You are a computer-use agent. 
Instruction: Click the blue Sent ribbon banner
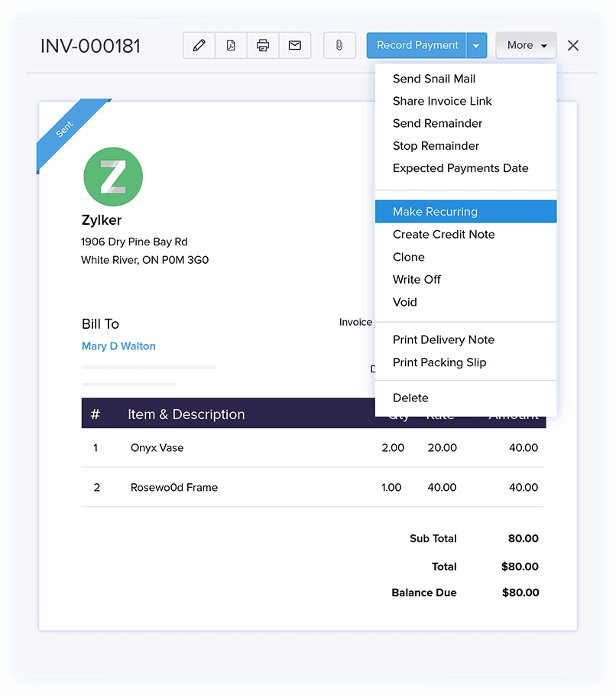pyautogui.click(x=65, y=132)
